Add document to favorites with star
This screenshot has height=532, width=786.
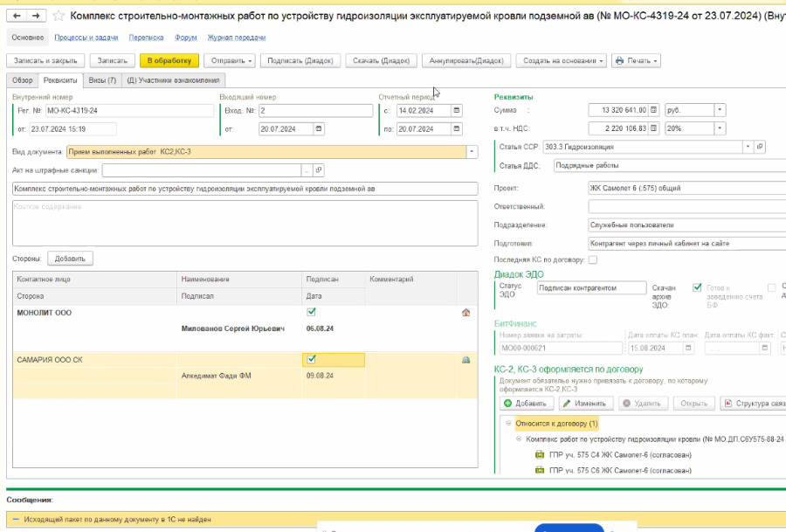tap(59, 16)
